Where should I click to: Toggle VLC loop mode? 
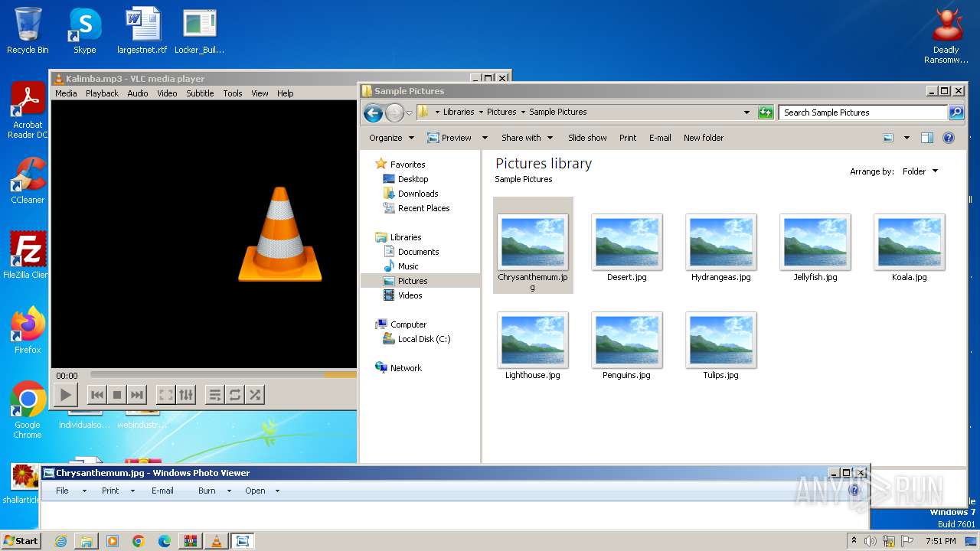coord(235,395)
